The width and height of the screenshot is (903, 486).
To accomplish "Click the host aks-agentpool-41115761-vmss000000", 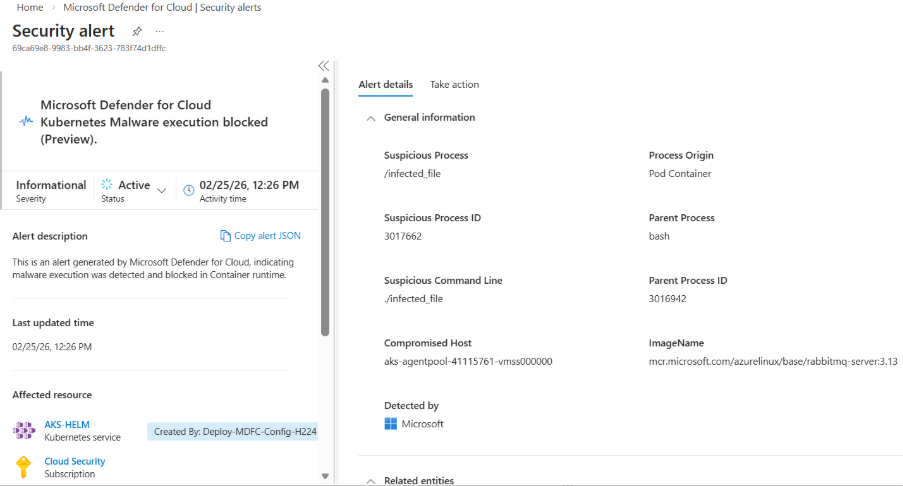I will [468, 361].
